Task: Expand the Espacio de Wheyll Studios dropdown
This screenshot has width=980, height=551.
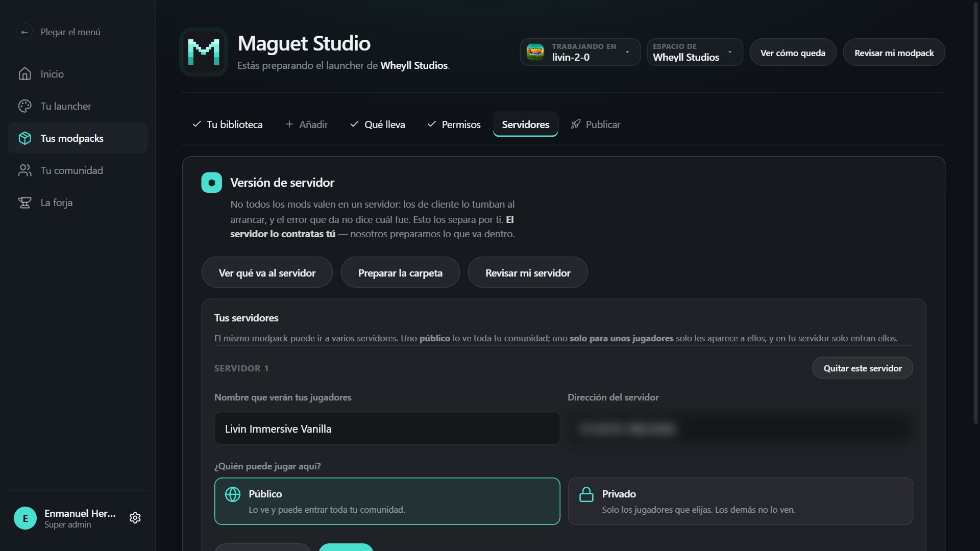Action: 695,52
